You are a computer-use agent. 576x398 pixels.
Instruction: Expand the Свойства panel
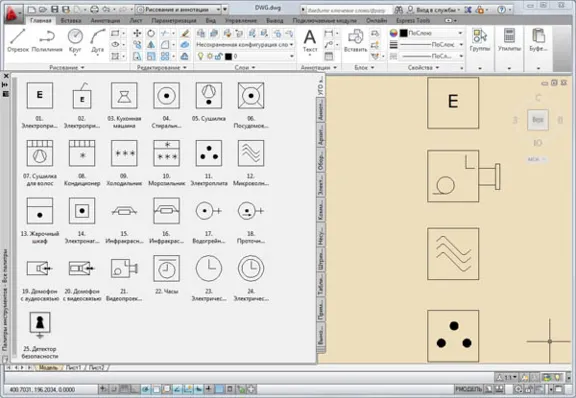coord(424,68)
